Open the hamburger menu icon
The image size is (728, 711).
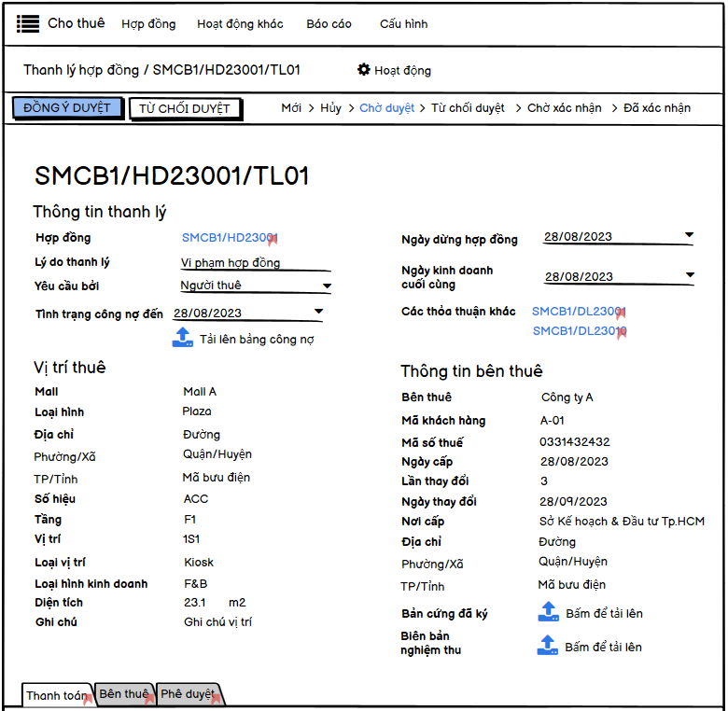click(28, 23)
